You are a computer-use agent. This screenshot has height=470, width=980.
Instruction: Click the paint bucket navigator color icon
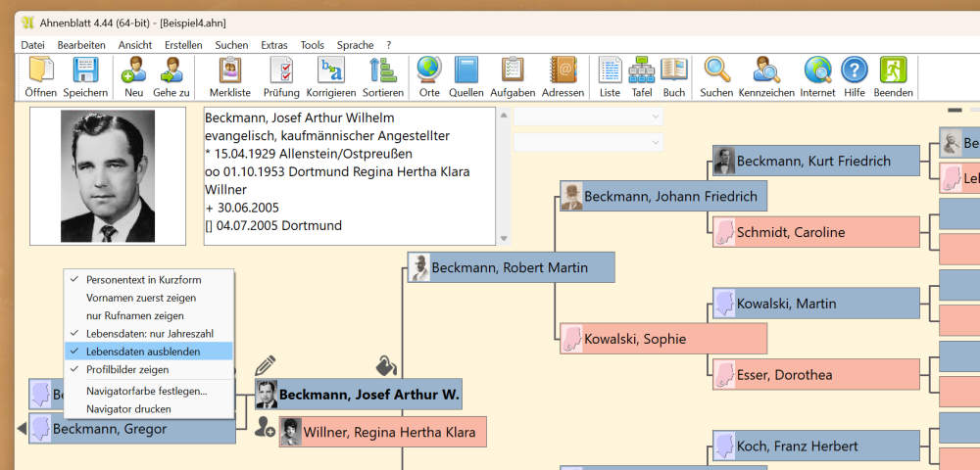click(386, 366)
